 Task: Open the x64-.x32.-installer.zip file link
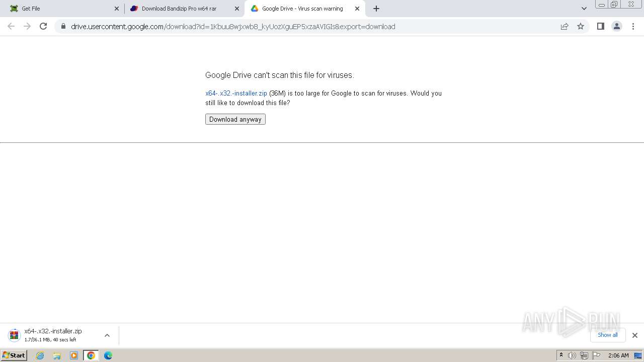coord(236,93)
